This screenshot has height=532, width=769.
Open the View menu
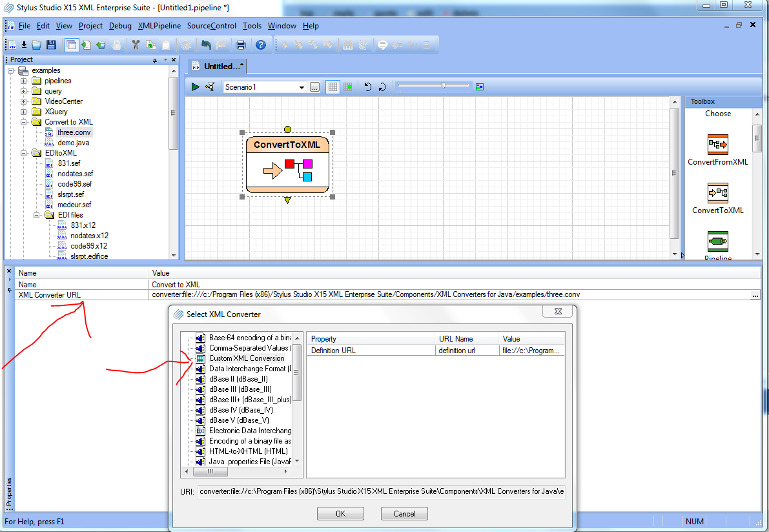pos(64,26)
